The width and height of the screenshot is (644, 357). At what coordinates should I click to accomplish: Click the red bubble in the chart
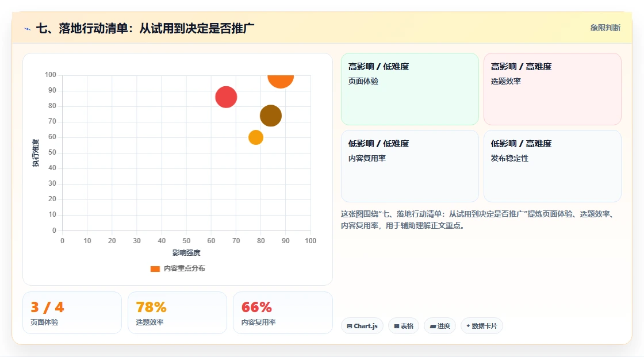pos(226,97)
